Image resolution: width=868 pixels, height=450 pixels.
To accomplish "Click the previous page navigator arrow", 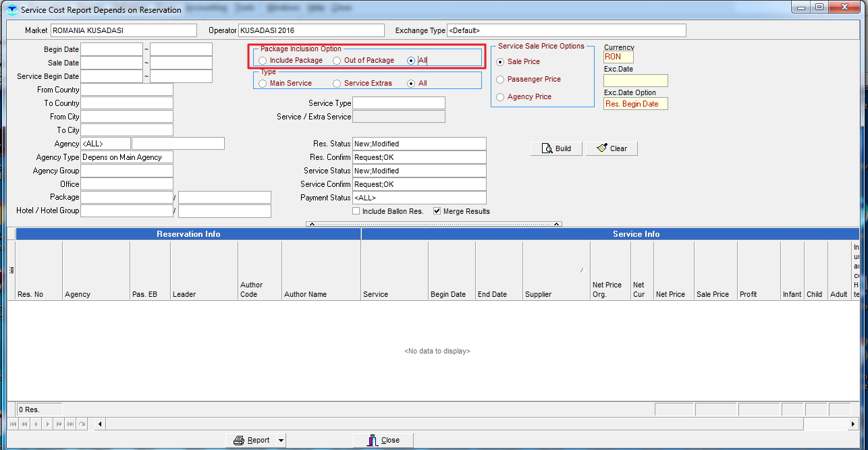I will coord(25,424).
